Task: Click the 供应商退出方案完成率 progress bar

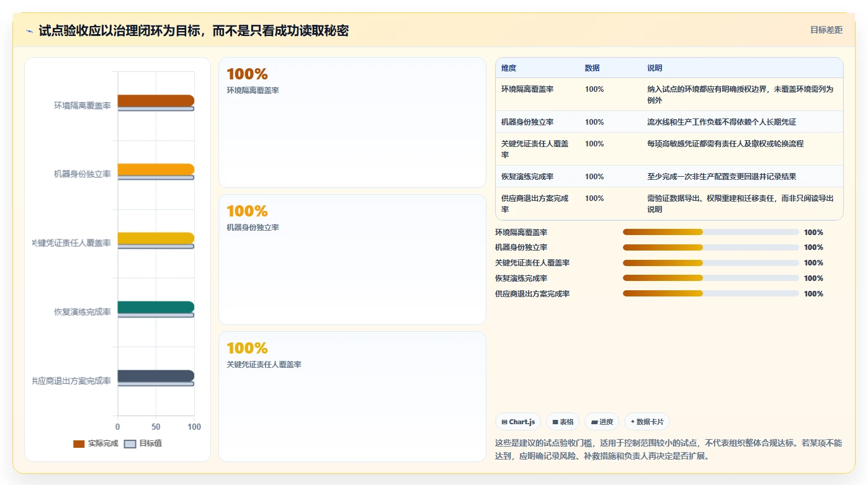Action: (x=711, y=293)
